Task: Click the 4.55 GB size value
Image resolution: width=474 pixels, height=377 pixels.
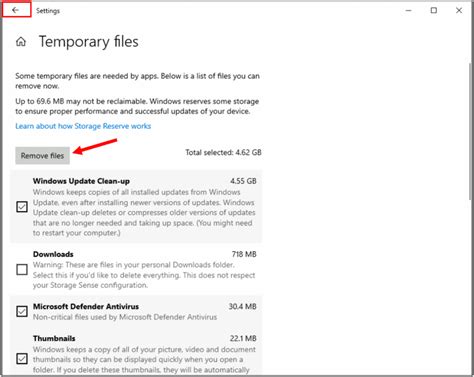Action: pyautogui.click(x=243, y=181)
